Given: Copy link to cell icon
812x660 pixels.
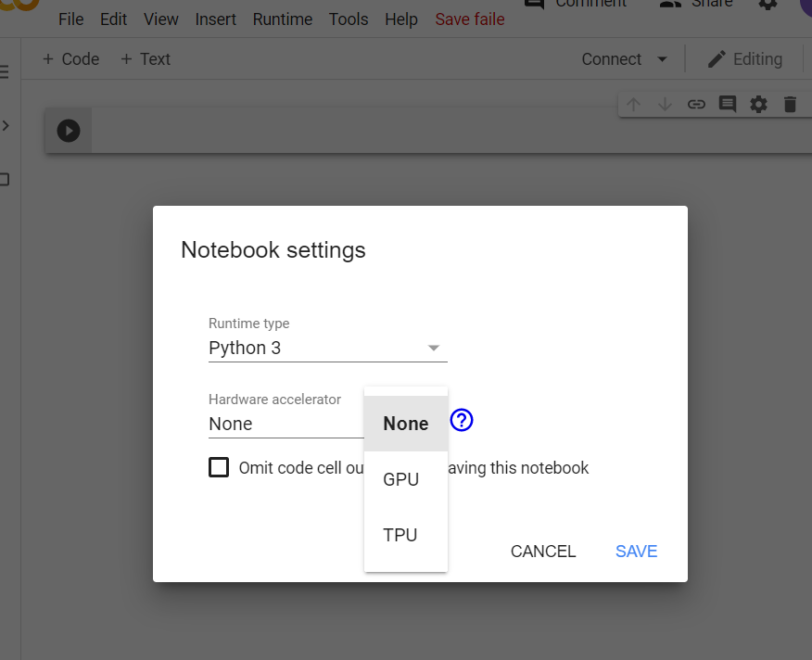Looking at the screenshot, I should pyautogui.click(x=696, y=105).
